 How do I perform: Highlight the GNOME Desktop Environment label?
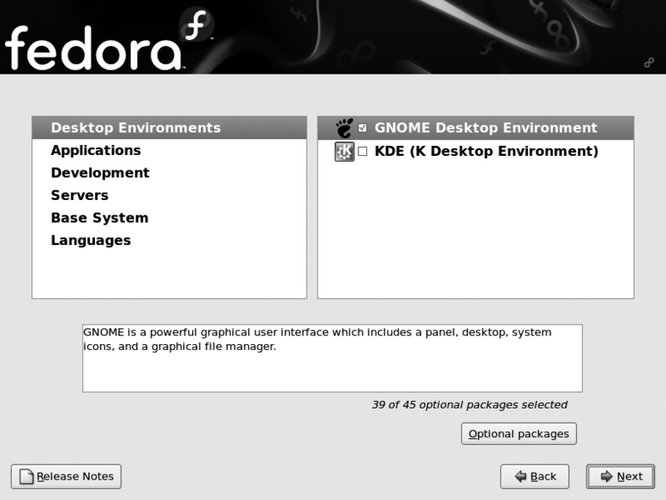pos(485,128)
